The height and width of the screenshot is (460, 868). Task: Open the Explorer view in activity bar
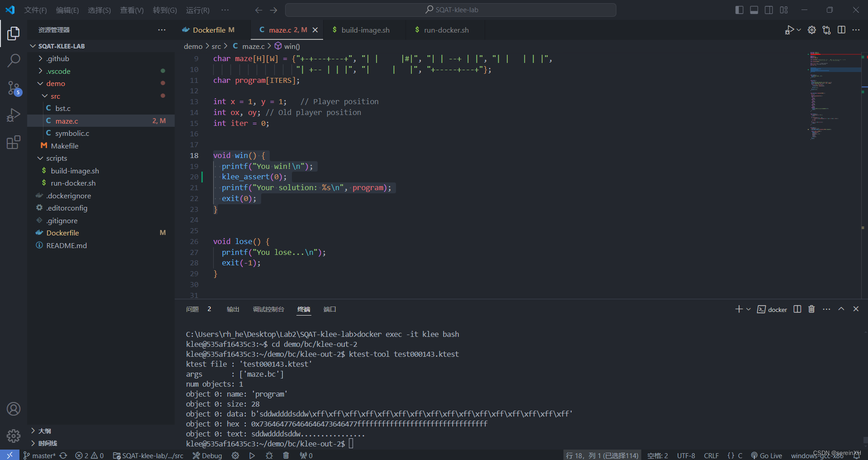pyautogui.click(x=14, y=33)
